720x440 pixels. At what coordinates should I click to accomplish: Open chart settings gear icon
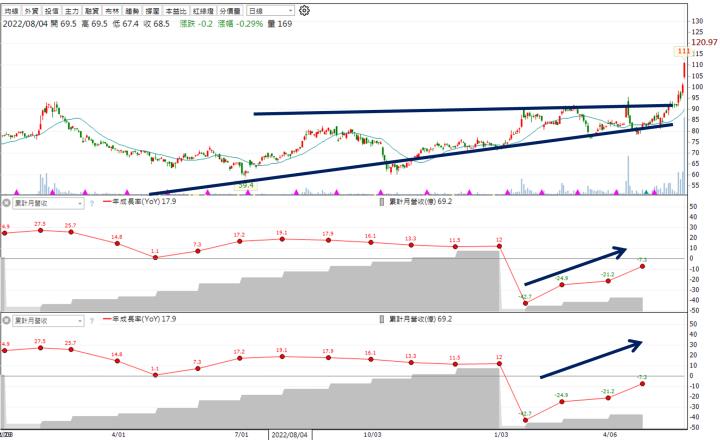click(x=304, y=10)
